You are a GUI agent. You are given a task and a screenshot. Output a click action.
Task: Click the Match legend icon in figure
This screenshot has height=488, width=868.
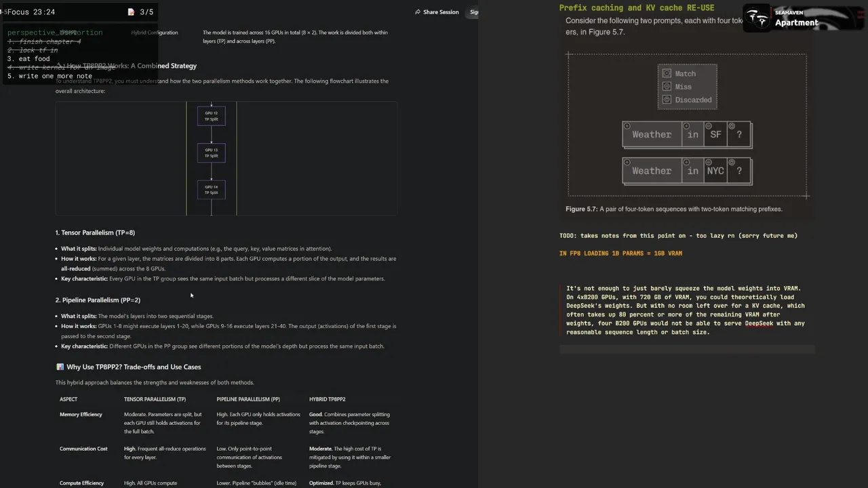[667, 73]
